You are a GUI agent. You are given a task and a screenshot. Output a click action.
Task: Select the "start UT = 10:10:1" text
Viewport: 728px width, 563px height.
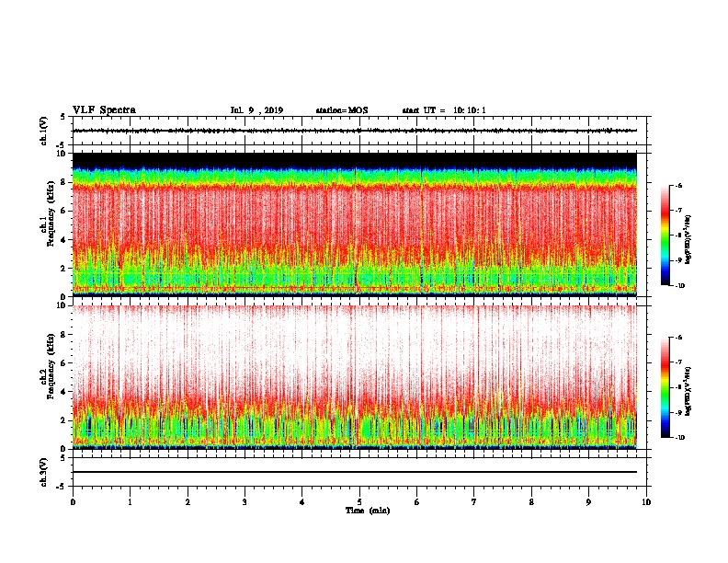[444, 110]
